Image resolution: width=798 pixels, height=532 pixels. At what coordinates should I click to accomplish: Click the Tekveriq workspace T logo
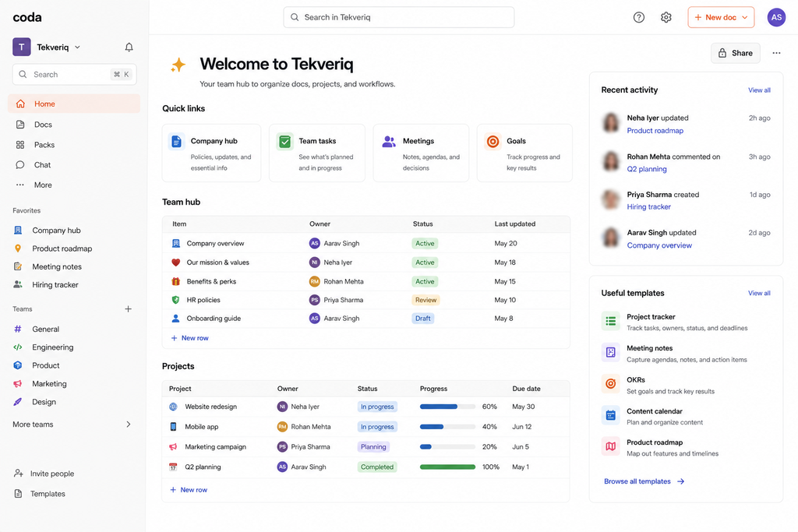point(21,48)
